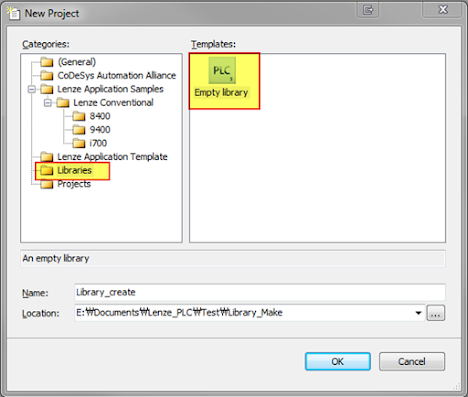468x397 pixels.
Task: Browse location with the ... button
Action: click(x=436, y=313)
